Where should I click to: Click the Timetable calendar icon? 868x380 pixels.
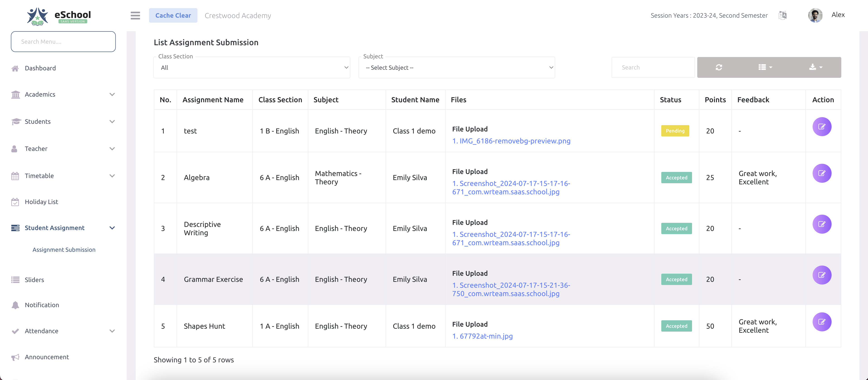15,176
